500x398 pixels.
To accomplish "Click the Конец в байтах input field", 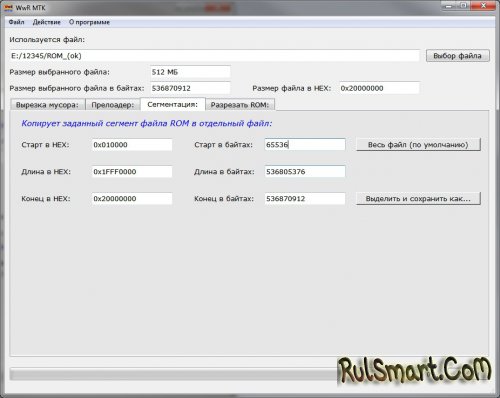I will pyautogui.click(x=305, y=199).
